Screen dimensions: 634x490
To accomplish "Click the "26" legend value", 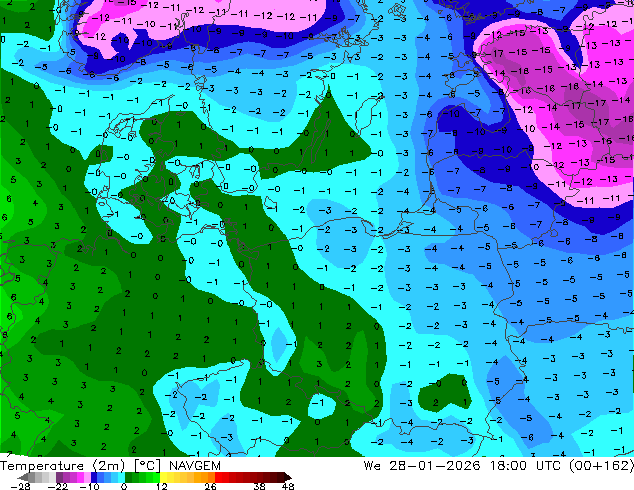I will 210,486.
